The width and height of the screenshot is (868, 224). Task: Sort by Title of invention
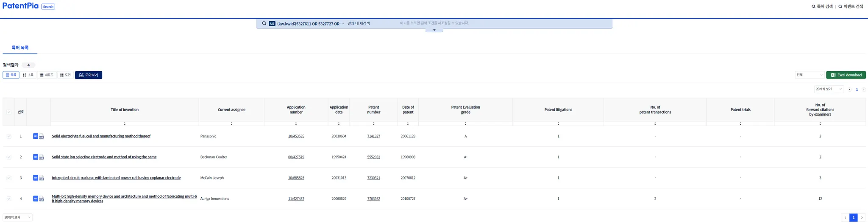pos(125,123)
